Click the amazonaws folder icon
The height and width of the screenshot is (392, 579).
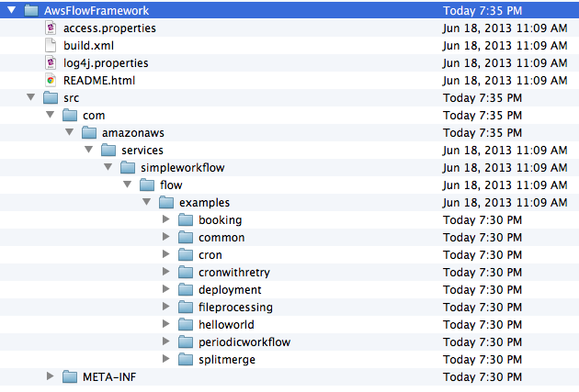89,132
